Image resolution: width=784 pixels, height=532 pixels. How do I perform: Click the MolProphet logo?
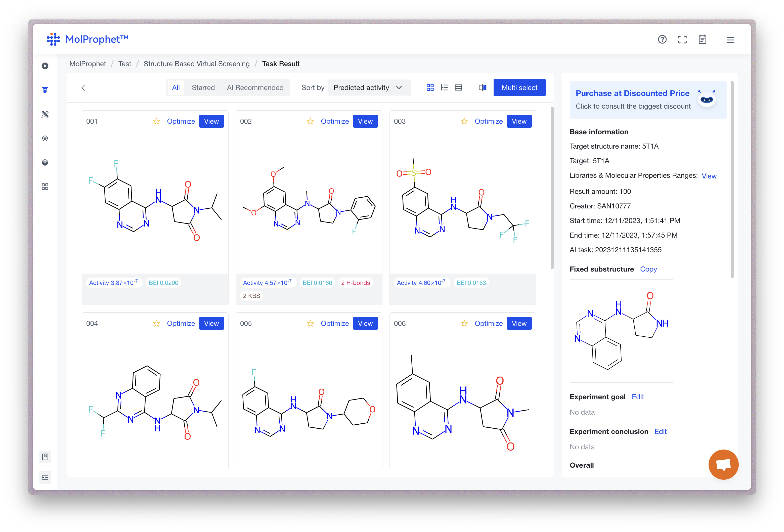87,39
